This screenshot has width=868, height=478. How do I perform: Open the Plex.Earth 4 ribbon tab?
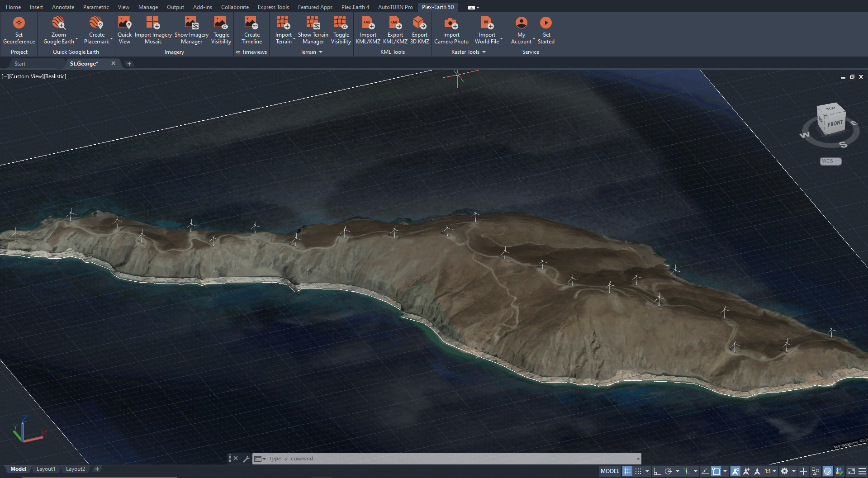tap(355, 7)
